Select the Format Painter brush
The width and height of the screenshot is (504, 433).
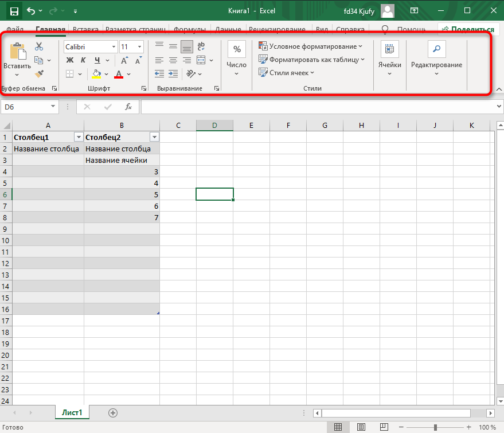point(39,73)
